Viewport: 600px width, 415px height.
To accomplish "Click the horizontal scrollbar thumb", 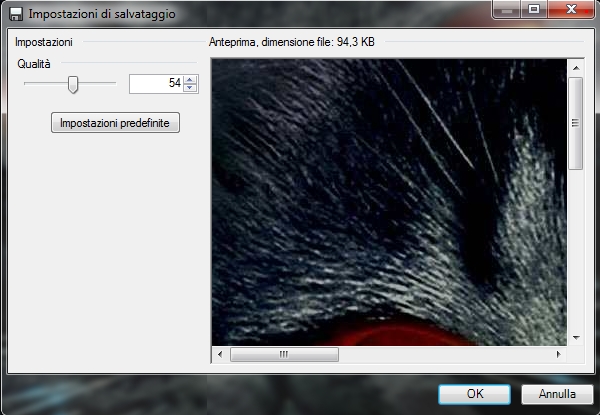I will click(x=284, y=354).
